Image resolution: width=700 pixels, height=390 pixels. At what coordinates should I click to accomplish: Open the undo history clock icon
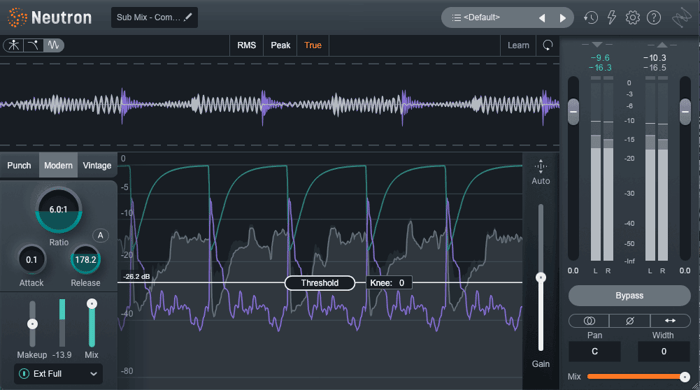tap(591, 18)
